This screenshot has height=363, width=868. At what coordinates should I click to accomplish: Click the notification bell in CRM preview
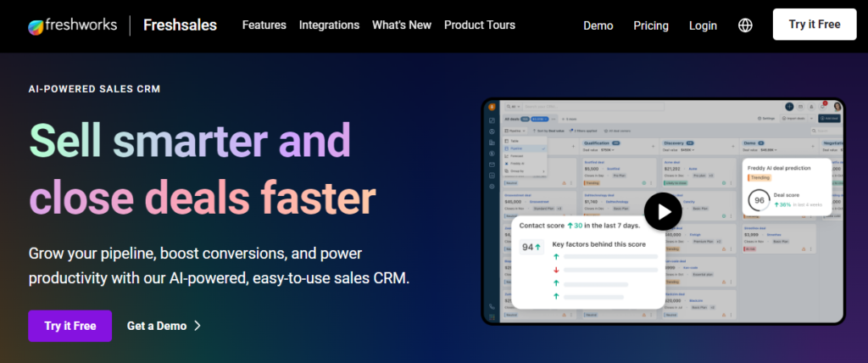pos(822,107)
